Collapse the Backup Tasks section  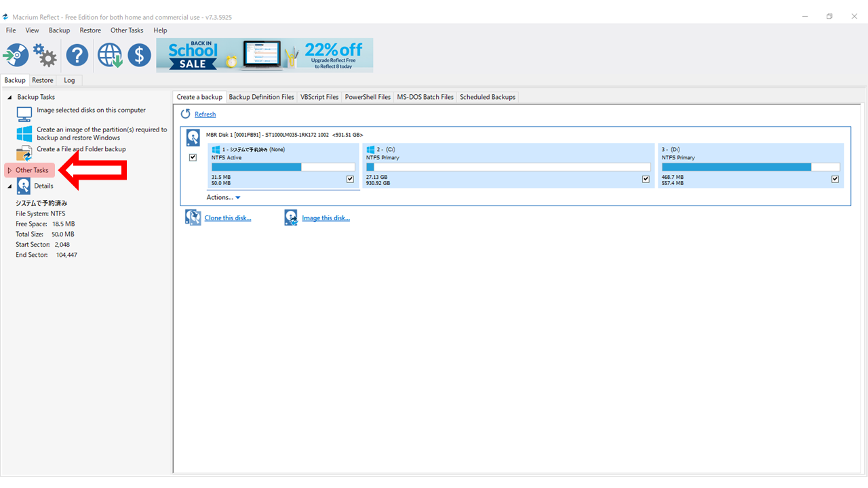coord(9,98)
